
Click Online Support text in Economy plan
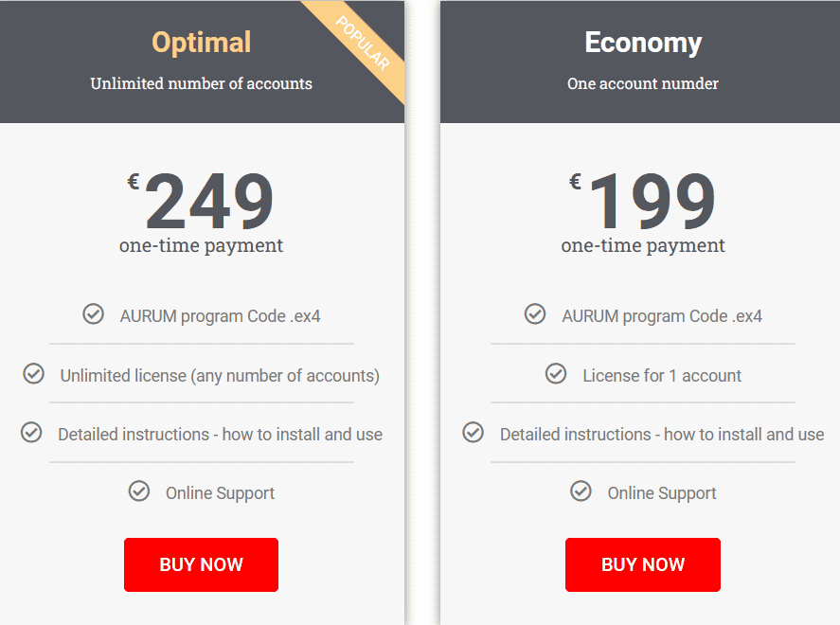click(662, 493)
